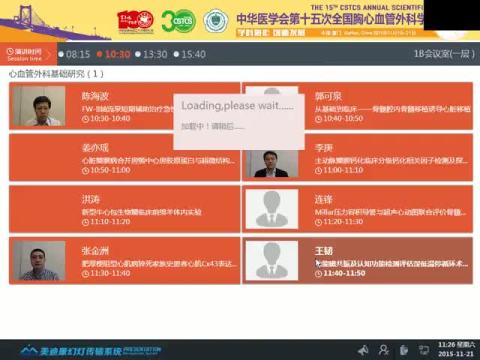The width and height of the screenshot is (480, 360).
Task: Click the clock icon beside 11:10-11:20
Action: click(x=85, y=222)
